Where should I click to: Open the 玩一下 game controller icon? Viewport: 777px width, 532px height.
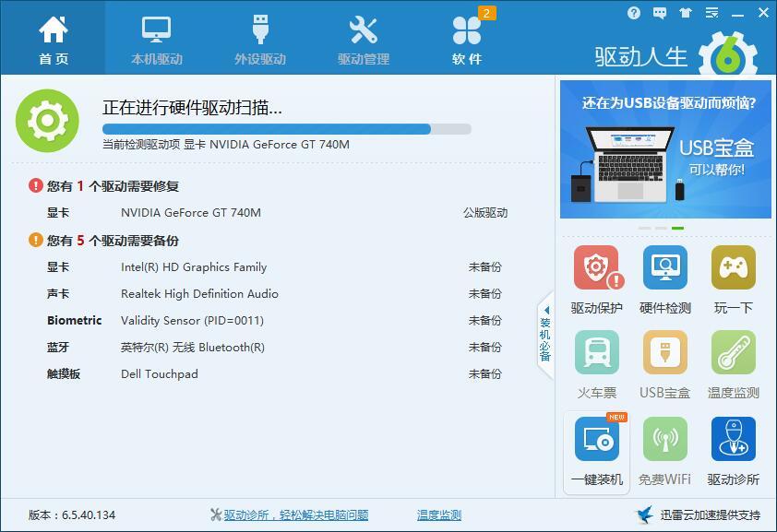tap(734, 267)
